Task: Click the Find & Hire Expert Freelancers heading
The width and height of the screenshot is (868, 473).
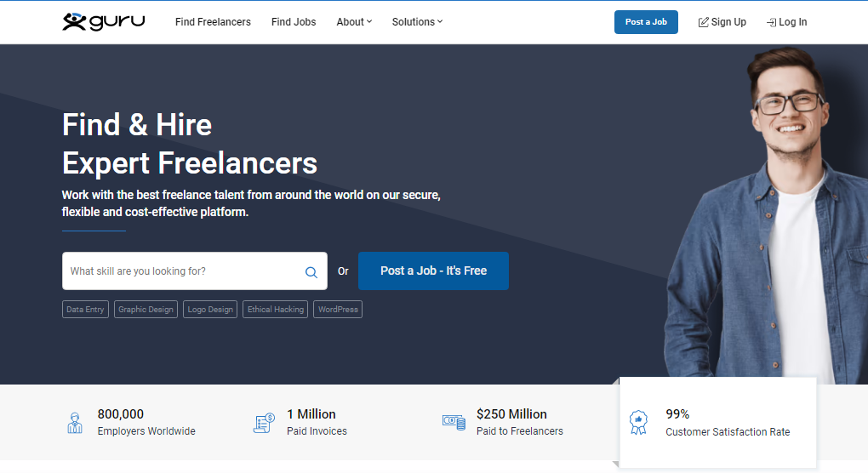Action: [189, 144]
